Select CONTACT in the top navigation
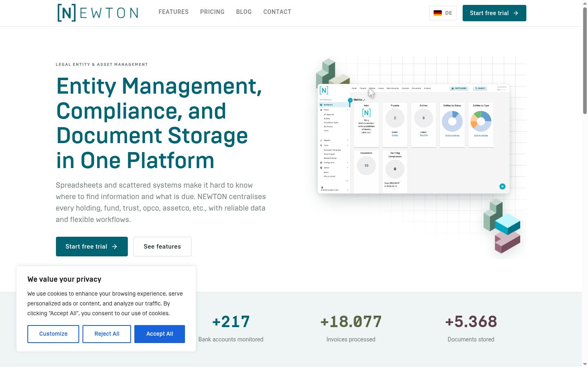 coord(277,12)
